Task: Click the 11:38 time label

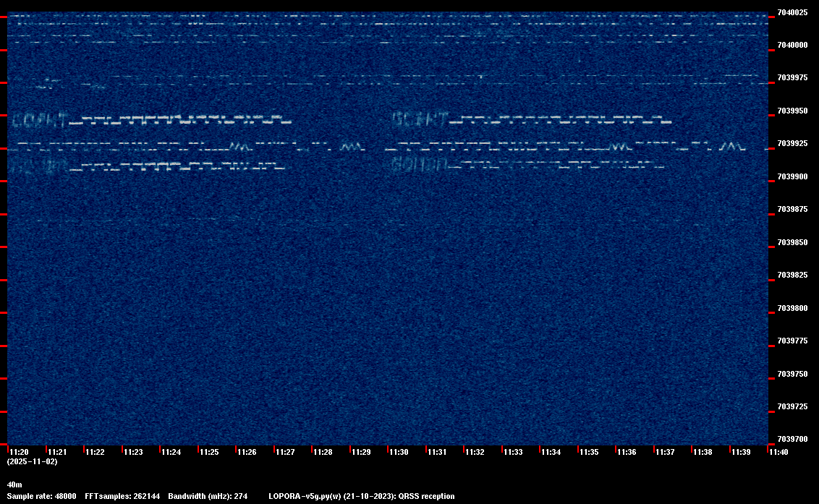Action: point(703,452)
